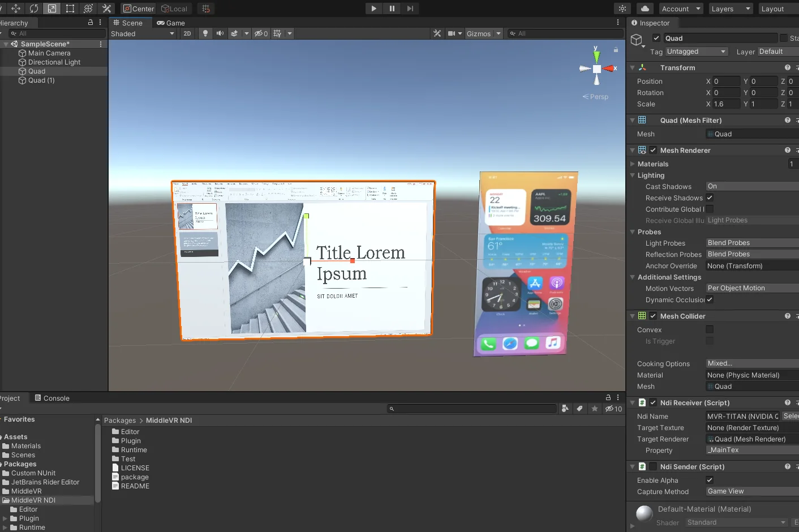Open the Editor folder in MiddleVR NDI
This screenshot has height=532, width=799.
(126, 432)
